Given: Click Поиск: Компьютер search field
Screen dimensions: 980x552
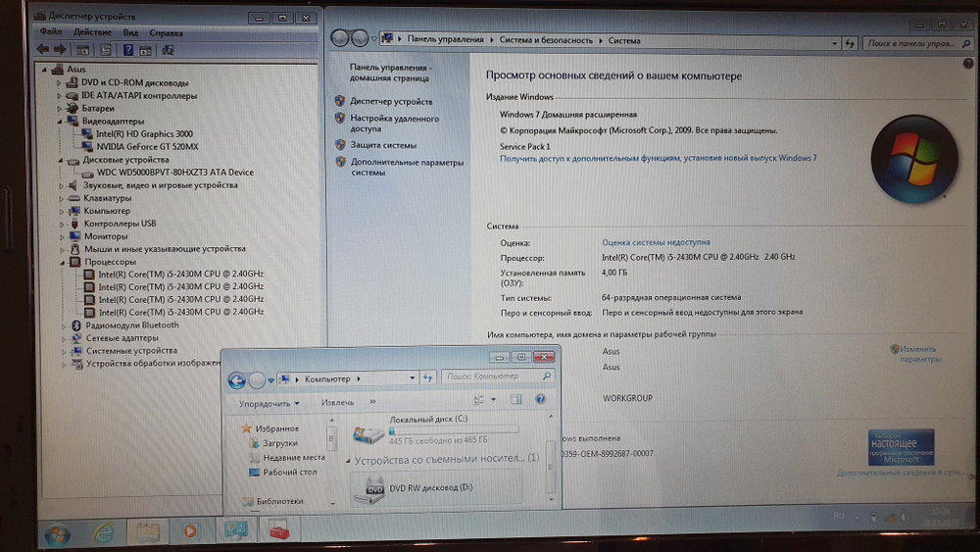Looking at the screenshot, I should tap(498, 376).
